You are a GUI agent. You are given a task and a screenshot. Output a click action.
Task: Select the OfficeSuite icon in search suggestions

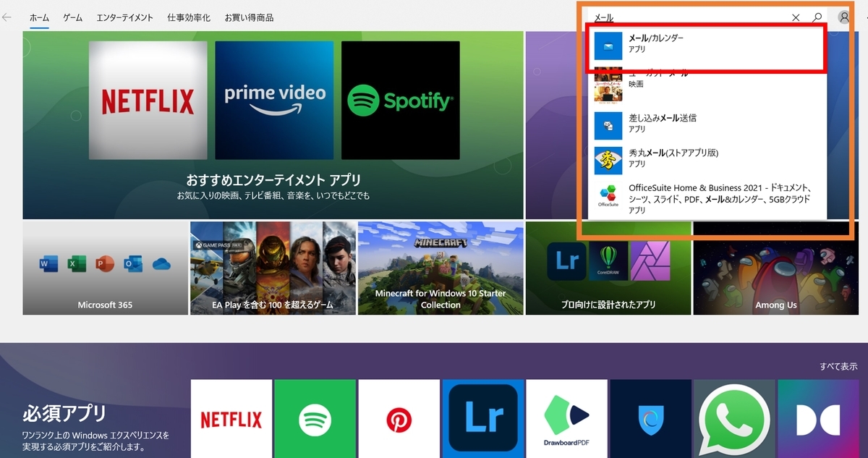(x=608, y=196)
